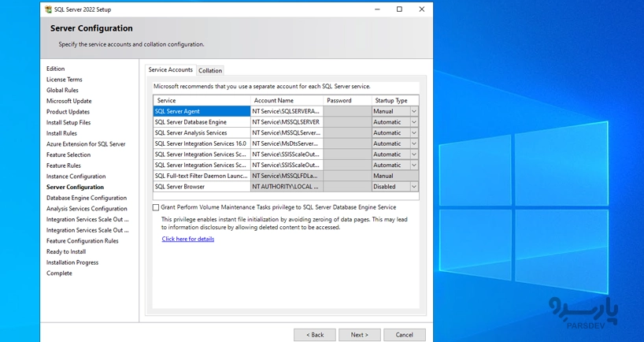Expand Startup Type for SQL Server Database Engine
The height and width of the screenshot is (342, 644).
coord(414,122)
